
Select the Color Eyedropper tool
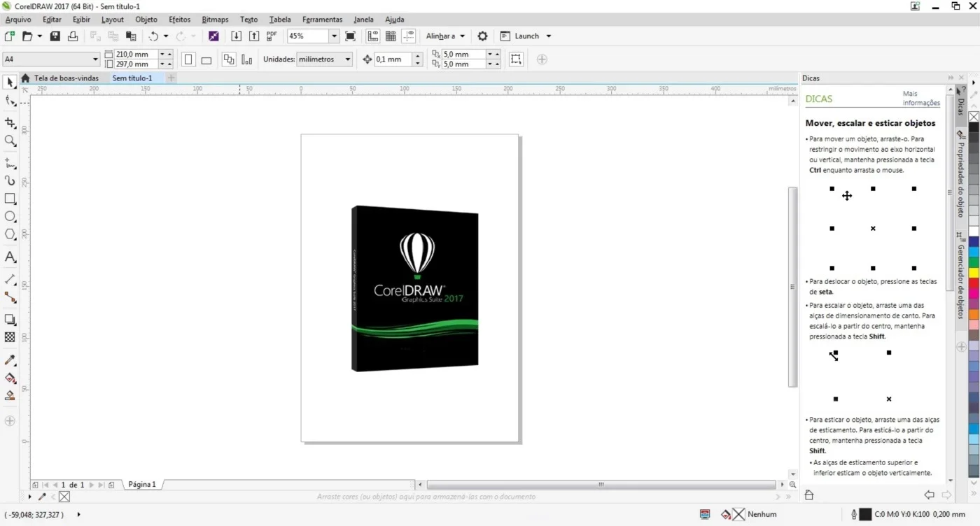[10, 360]
